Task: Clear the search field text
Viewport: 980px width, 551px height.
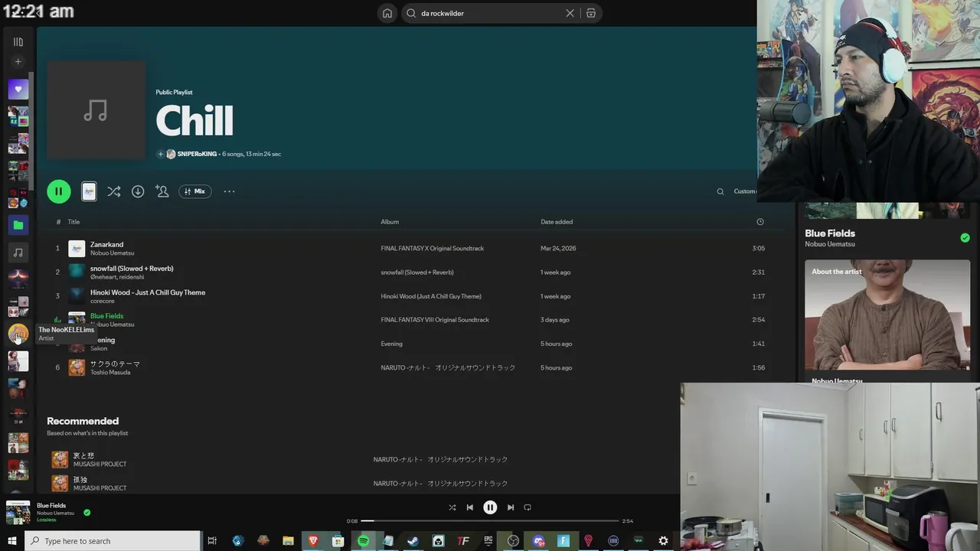Action: (570, 13)
